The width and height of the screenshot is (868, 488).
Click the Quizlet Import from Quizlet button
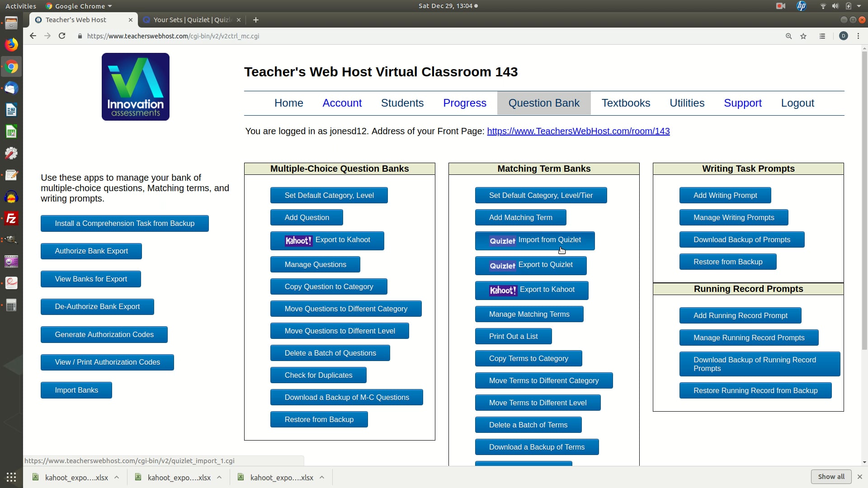pos(534,240)
